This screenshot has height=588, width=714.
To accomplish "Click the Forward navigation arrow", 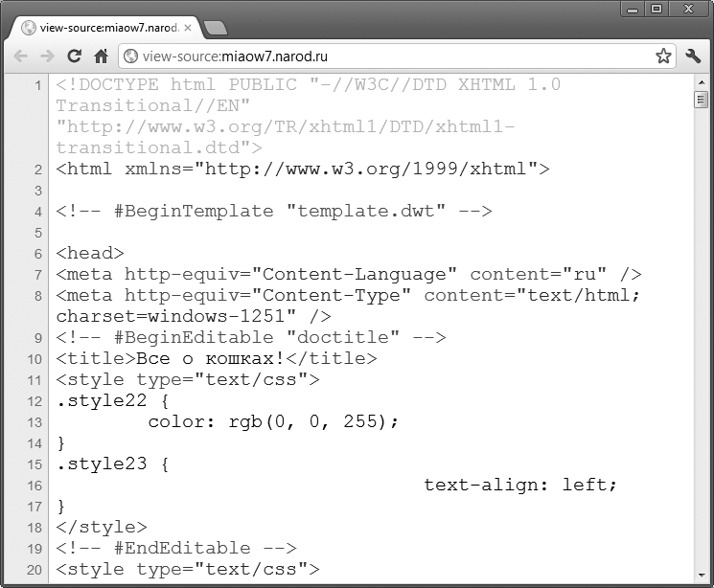I will point(47,57).
